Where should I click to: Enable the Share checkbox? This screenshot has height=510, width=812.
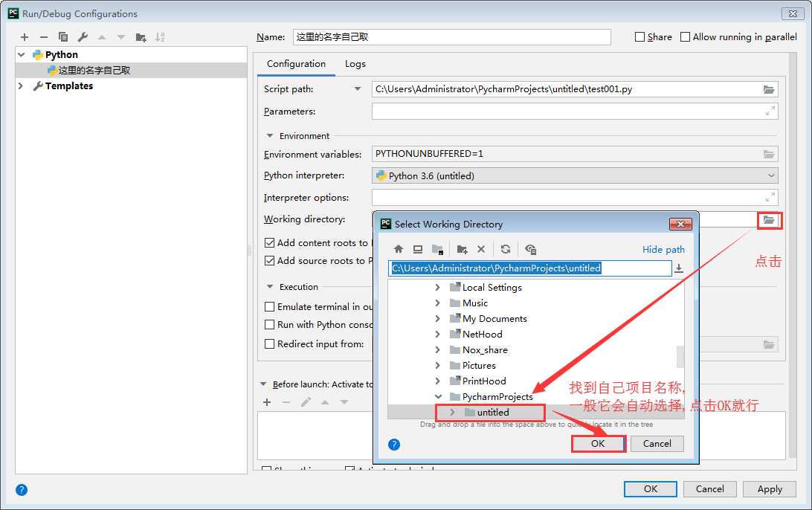[640, 36]
